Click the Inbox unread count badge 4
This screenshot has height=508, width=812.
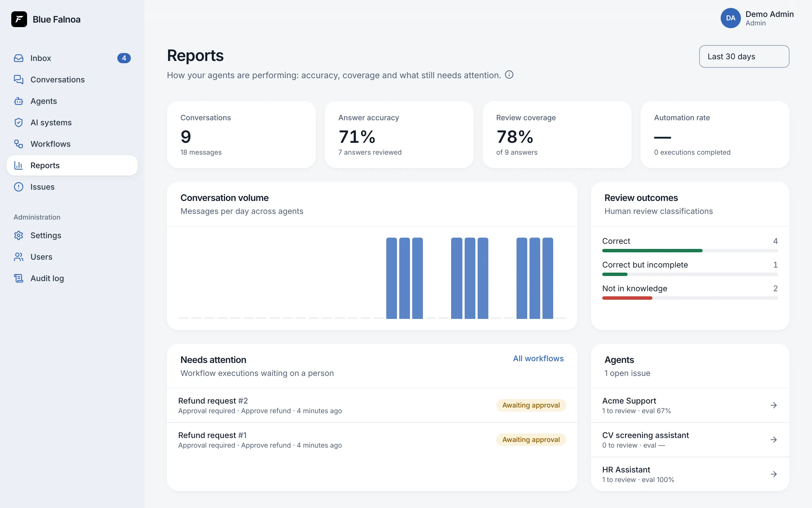[124, 58]
